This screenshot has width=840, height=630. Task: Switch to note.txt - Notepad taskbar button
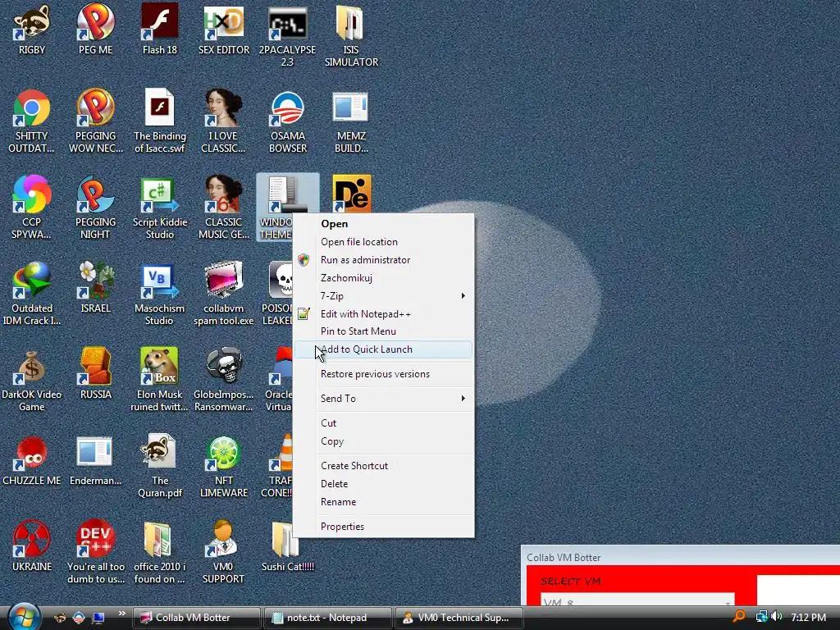pyautogui.click(x=327, y=618)
